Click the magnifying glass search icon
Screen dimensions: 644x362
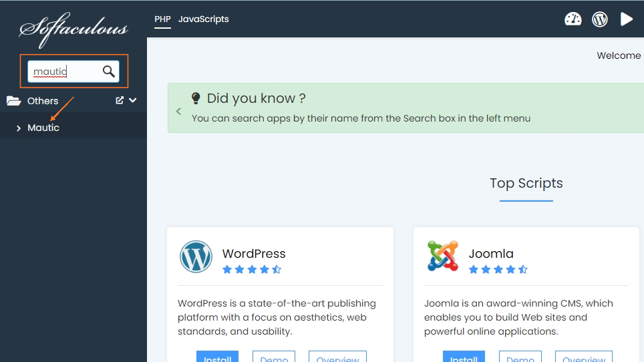coord(108,71)
